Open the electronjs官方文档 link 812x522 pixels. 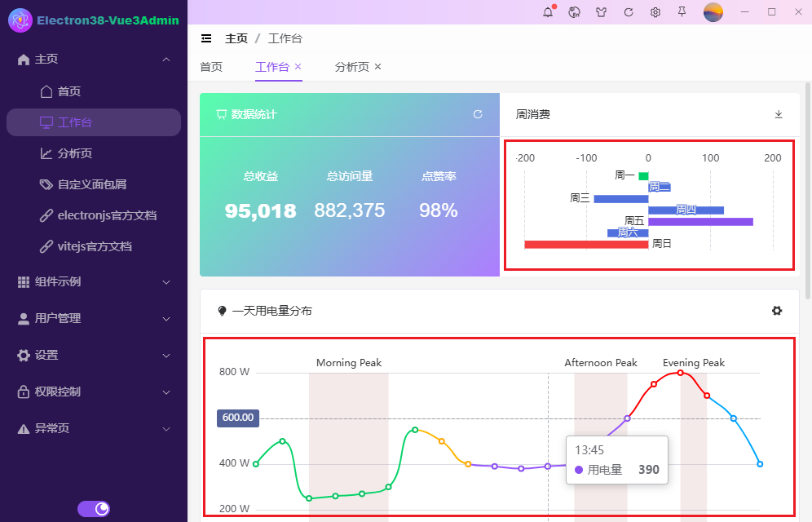tap(94, 215)
